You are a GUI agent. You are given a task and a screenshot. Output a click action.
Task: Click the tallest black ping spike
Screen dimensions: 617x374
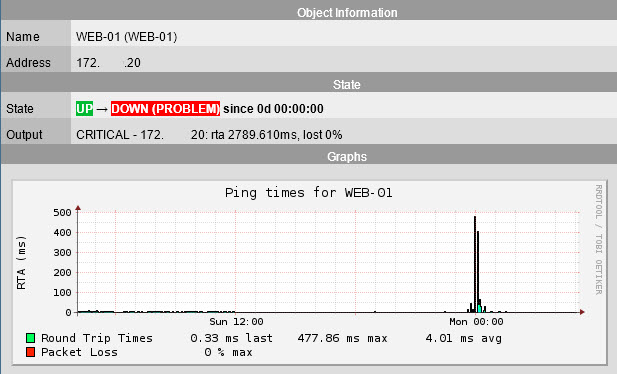[475, 264]
